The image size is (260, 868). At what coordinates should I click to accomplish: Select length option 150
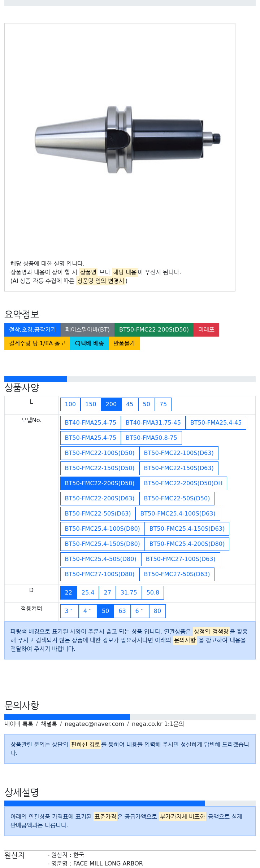[x=91, y=404]
